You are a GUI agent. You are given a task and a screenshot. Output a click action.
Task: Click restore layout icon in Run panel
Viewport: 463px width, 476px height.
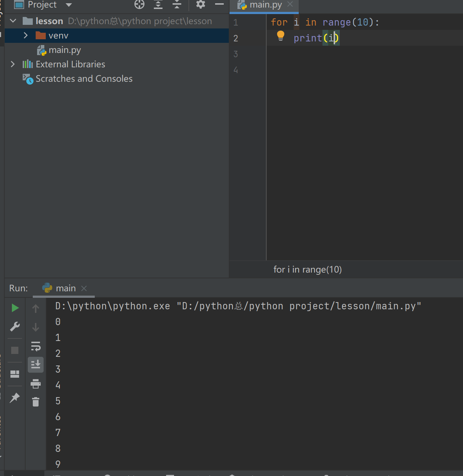click(15, 374)
